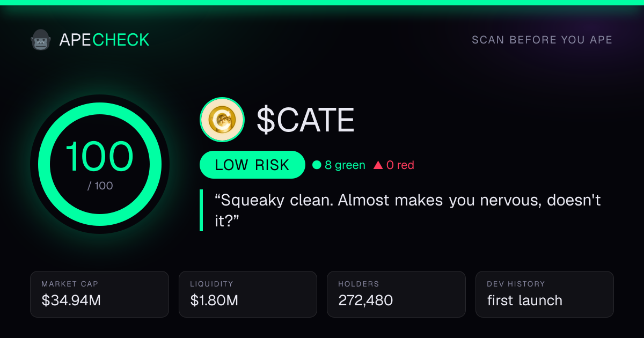Click the SCAN BEFORE YOU APE tagline
Image resolution: width=644 pixels, height=338 pixels.
tap(542, 40)
